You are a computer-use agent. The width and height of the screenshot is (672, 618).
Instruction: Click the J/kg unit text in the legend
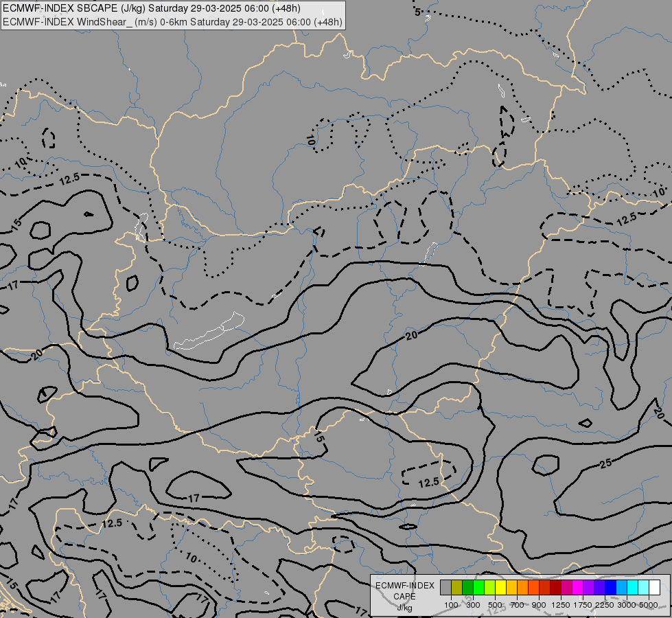[x=404, y=608]
